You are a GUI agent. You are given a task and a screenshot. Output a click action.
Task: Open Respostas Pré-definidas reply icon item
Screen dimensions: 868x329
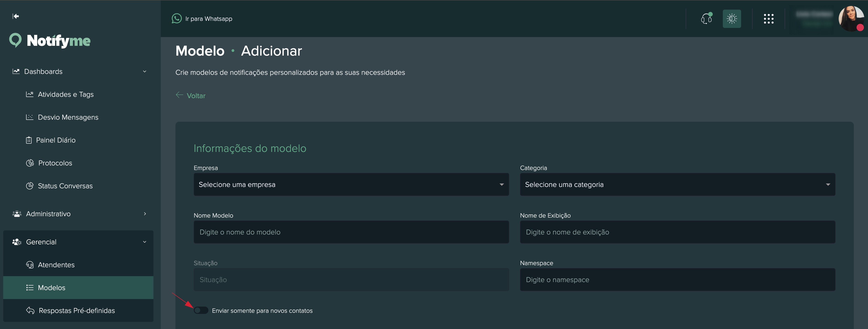(x=30, y=310)
